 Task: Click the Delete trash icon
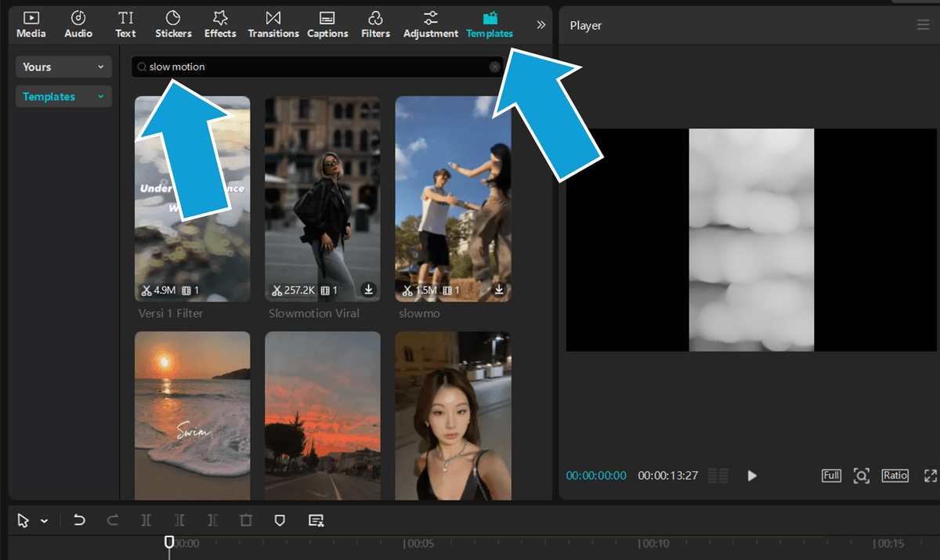point(246,520)
